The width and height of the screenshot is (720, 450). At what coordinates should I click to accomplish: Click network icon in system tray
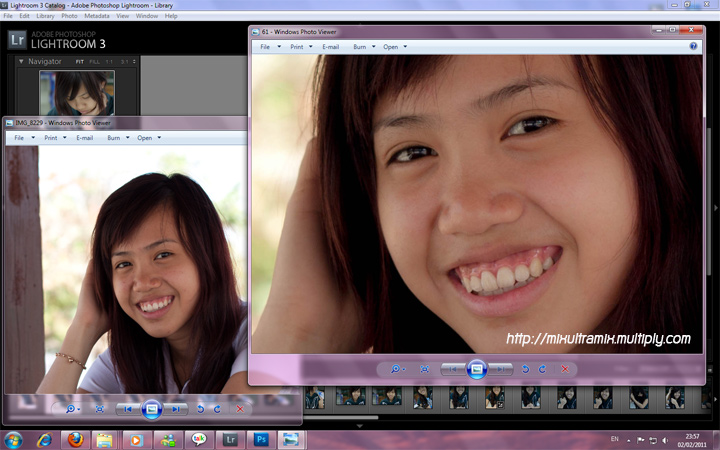coord(652,440)
